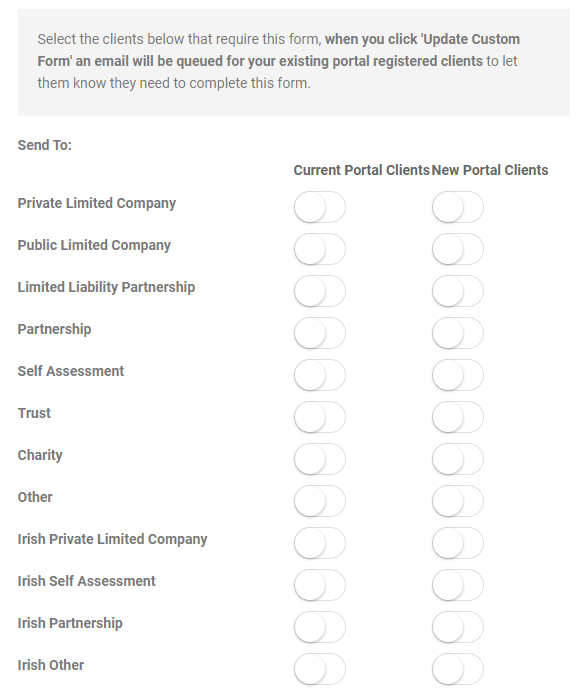
Task: Switch on Limited Liability Partnership New Portal Clients
Action: (x=458, y=291)
